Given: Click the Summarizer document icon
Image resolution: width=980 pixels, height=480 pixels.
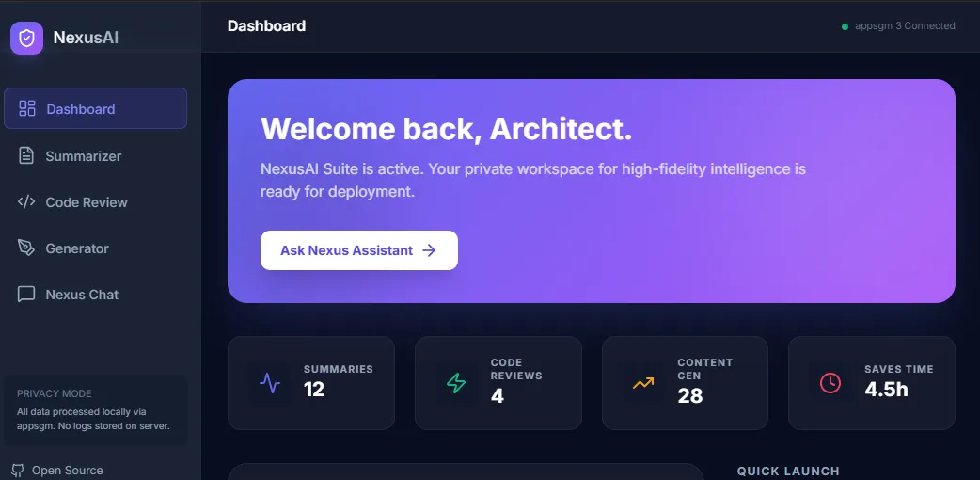Looking at the screenshot, I should click(26, 155).
